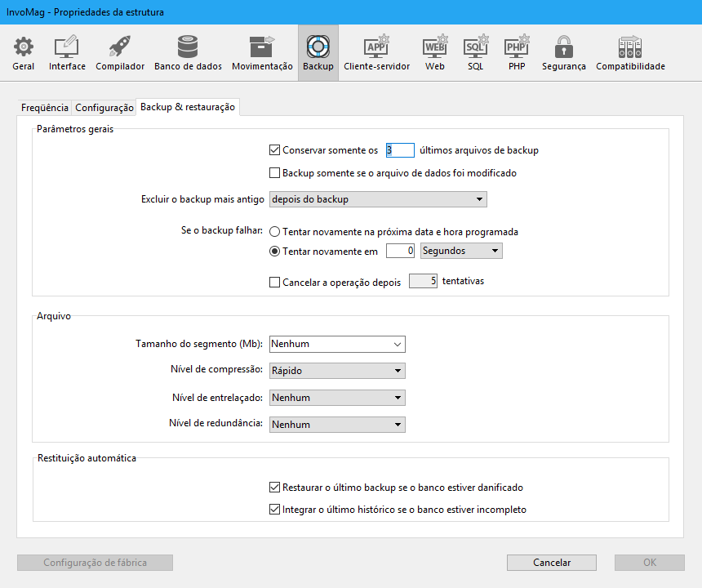Viewport: 702px width, 588px height.
Task: Switch to the Configuração tab
Action: pyautogui.click(x=104, y=108)
